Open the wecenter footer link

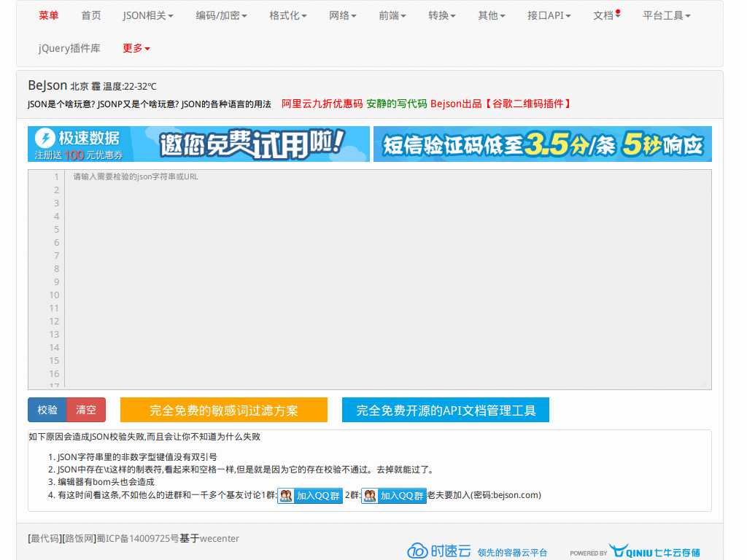click(x=219, y=539)
